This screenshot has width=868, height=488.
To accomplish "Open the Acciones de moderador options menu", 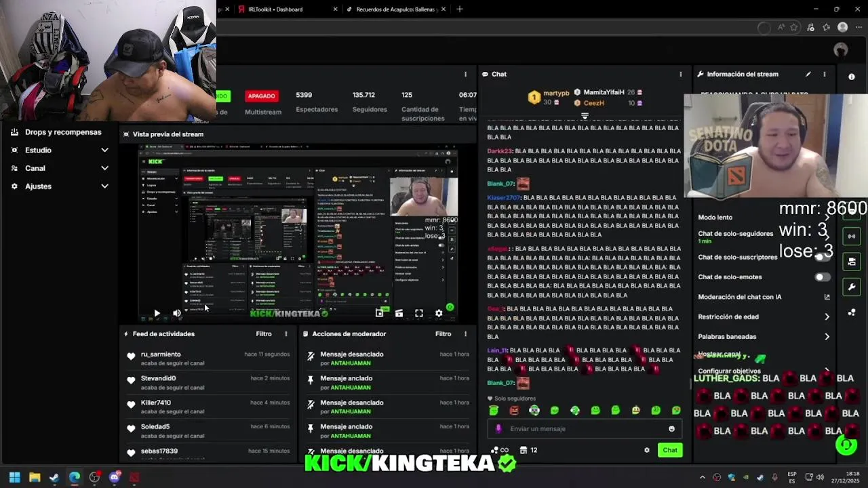I will pos(465,333).
